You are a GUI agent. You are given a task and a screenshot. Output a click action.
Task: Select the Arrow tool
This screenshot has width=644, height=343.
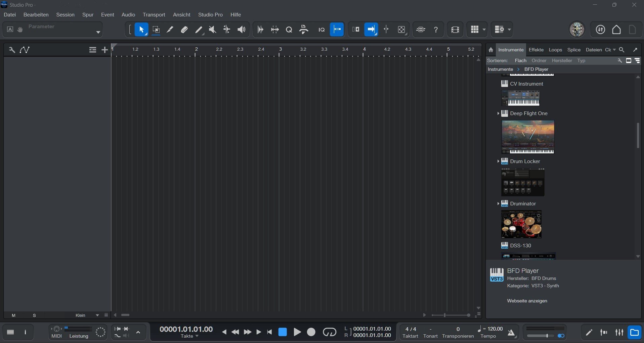[141, 30]
